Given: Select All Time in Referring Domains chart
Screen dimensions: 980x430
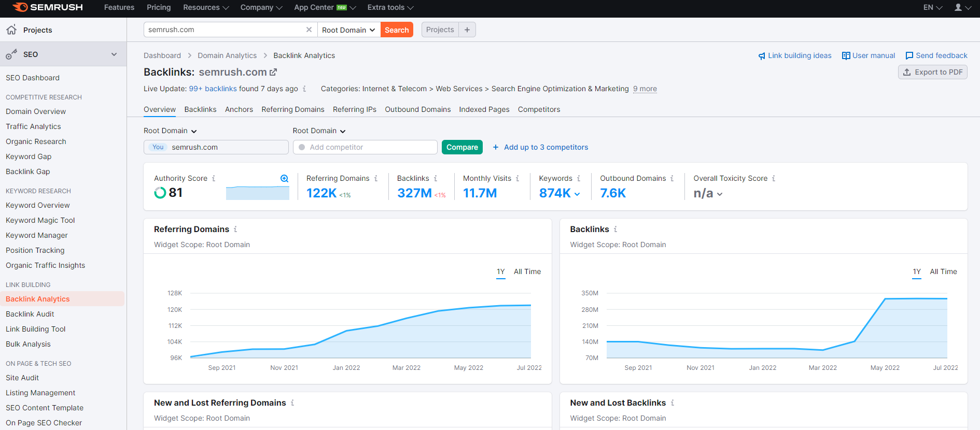Looking at the screenshot, I should pyautogui.click(x=527, y=271).
